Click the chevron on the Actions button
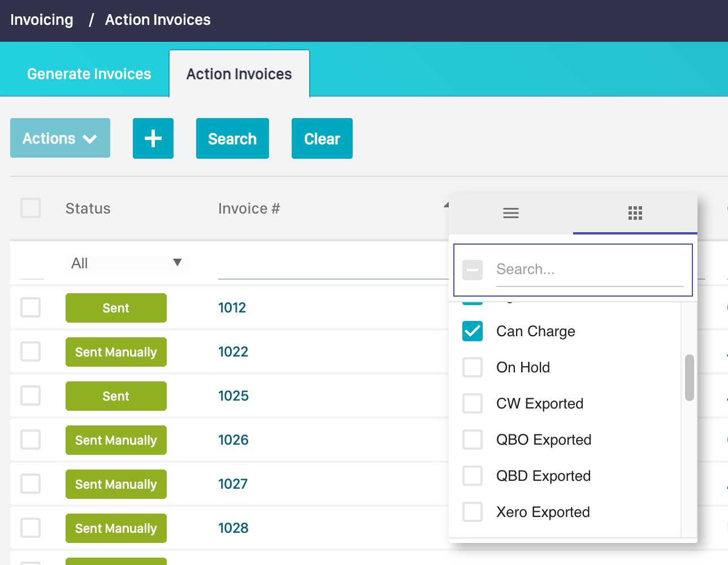This screenshot has height=565, width=728. pyautogui.click(x=90, y=139)
